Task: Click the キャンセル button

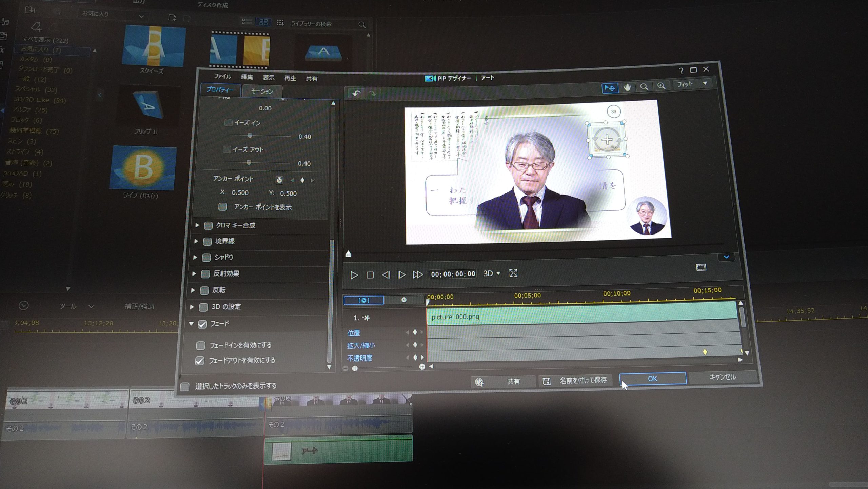Action: coord(723,377)
